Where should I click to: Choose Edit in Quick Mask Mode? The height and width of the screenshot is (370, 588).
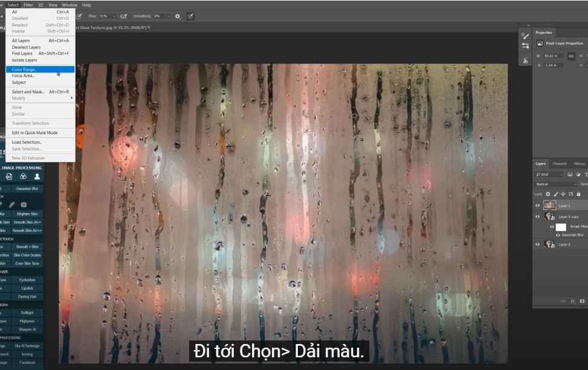[40, 133]
